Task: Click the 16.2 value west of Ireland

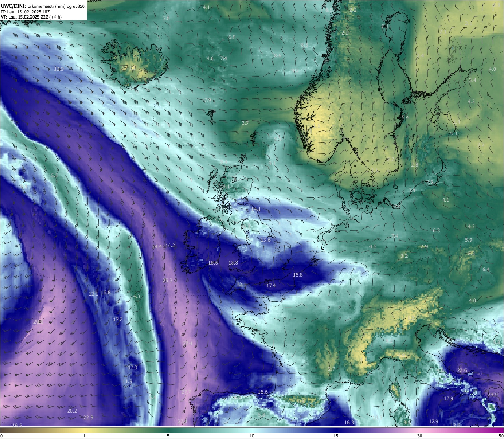Action: (x=170, y=245)
